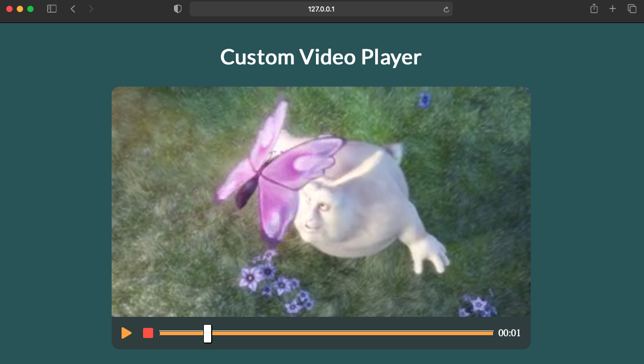
Task: Click the Custom Video Player heading
Action: point(321,57)
